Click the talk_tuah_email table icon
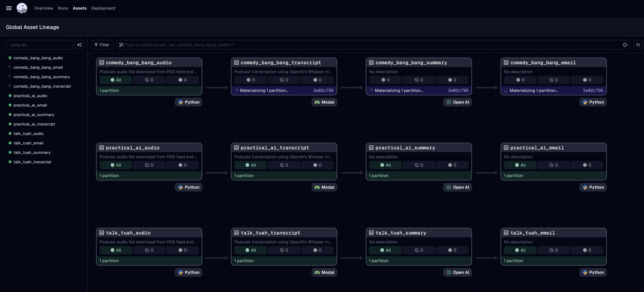 point(506,233)
